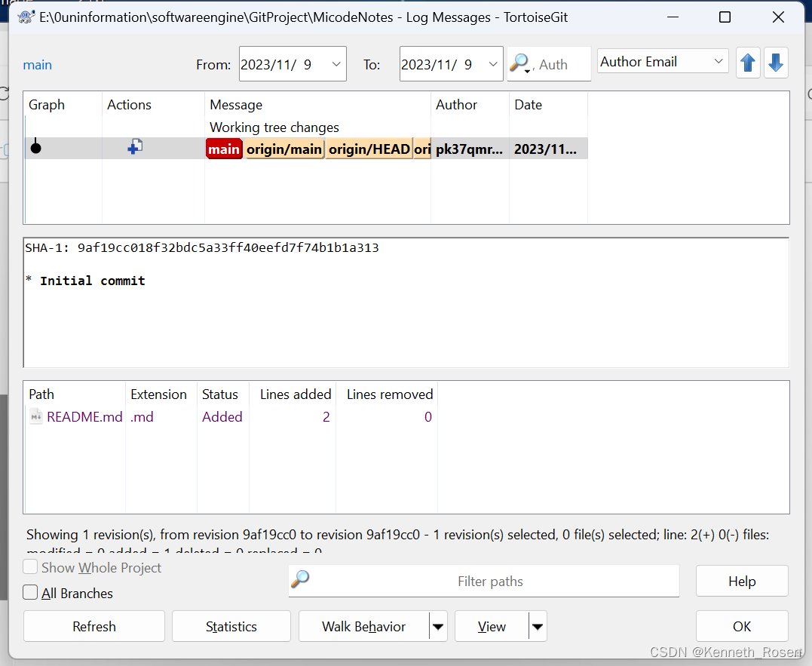Viewport: 812px width, 666px height.
Task: Check the All Branches option
Action: pos(29,593)
